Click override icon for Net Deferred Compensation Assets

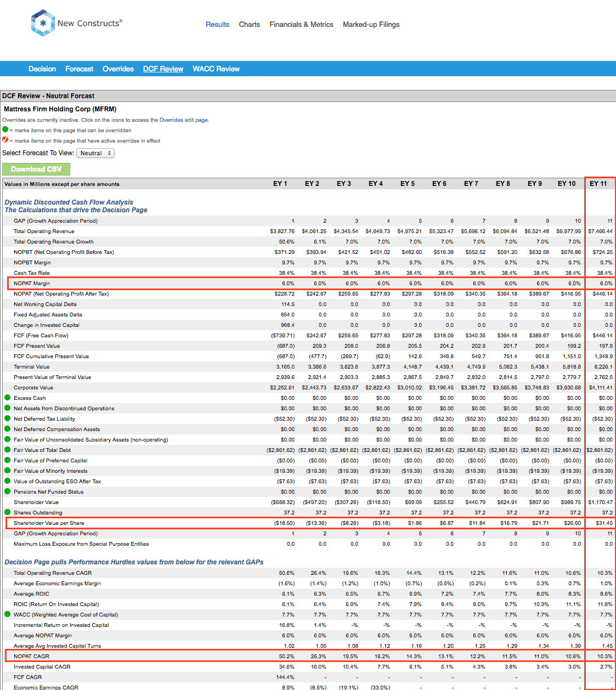pyautogui.click(x=8, y=429)
